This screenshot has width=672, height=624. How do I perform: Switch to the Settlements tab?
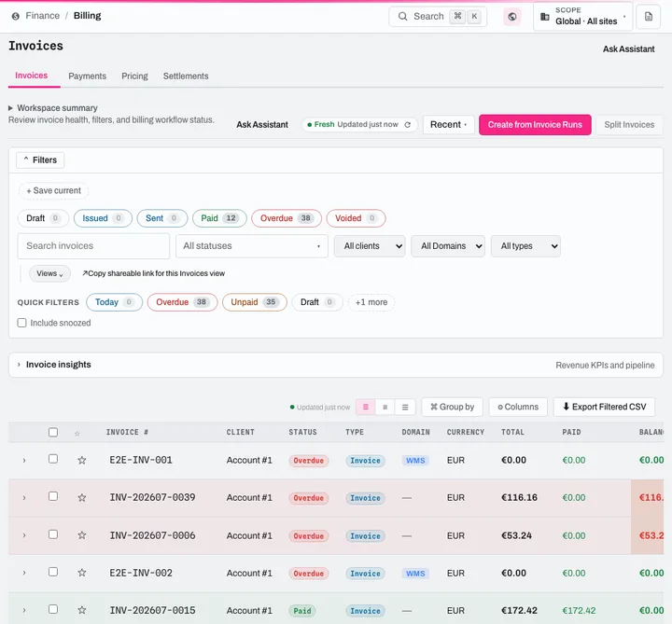point(186,76)
